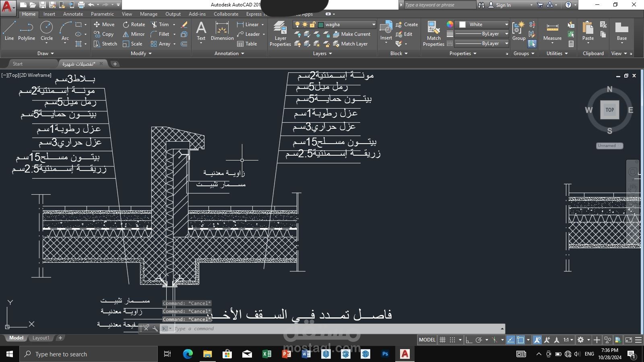This screenshot has height=362, width=644.
Task: Activate the Arc tool
Action: pos(65,31)
